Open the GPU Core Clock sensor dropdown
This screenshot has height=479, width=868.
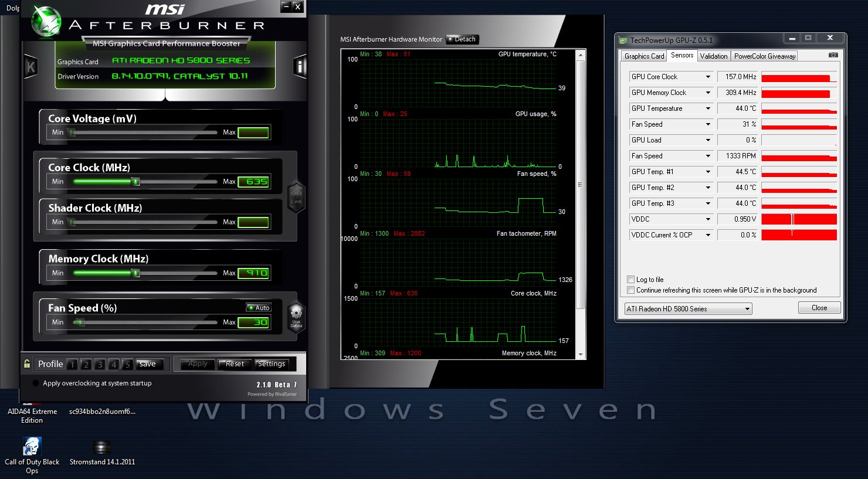[x=671, y=77]
